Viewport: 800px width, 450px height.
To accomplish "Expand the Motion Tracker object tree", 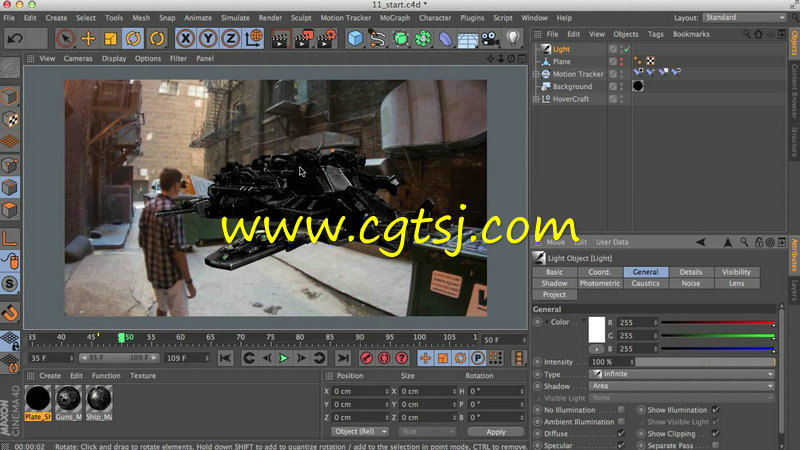I will [x=536, y=74].
